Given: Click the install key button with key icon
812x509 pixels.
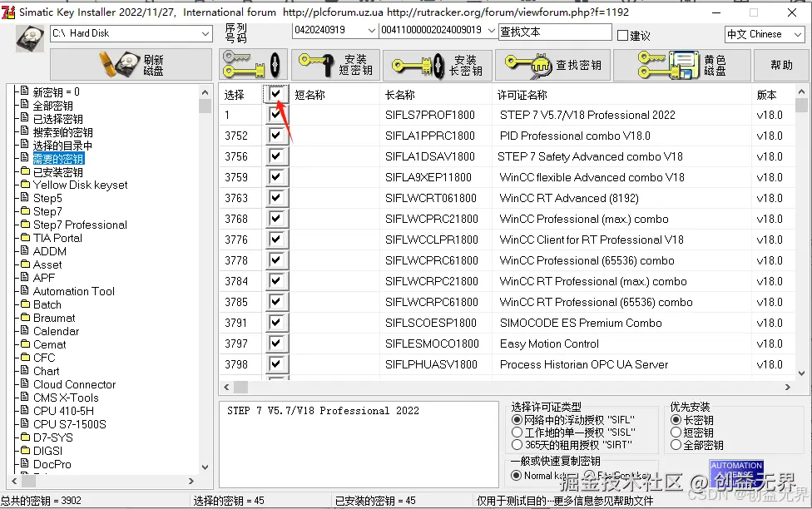Looking at the screenshot, I should pos(253,65).
